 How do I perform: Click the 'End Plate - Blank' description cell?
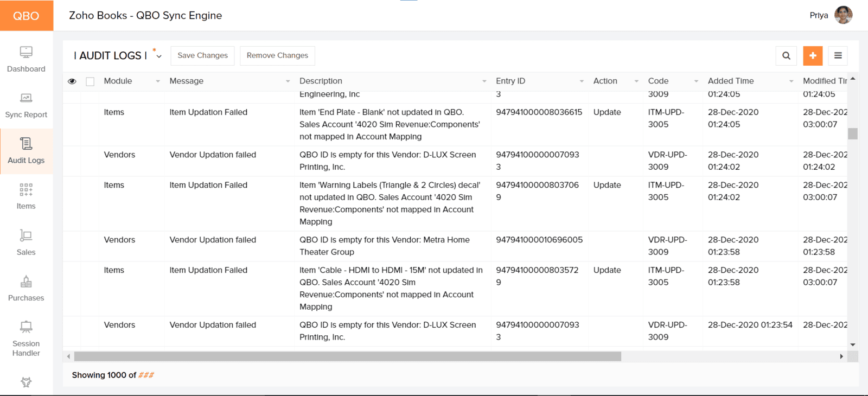pos(390,124)
